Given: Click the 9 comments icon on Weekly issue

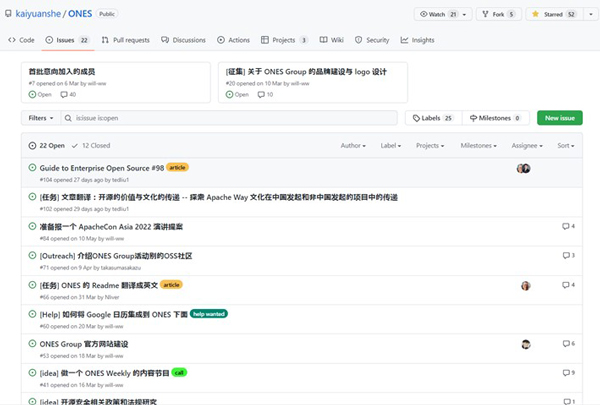Looking at the screenshot, I should point(569,372).
